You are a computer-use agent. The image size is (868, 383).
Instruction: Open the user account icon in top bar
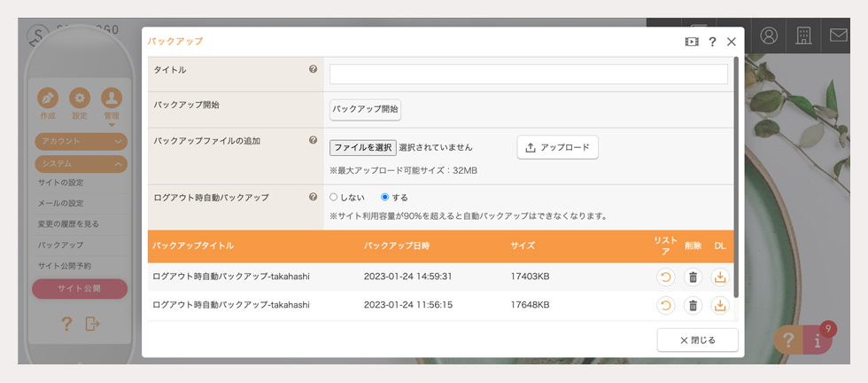click(x=769, y=35)
